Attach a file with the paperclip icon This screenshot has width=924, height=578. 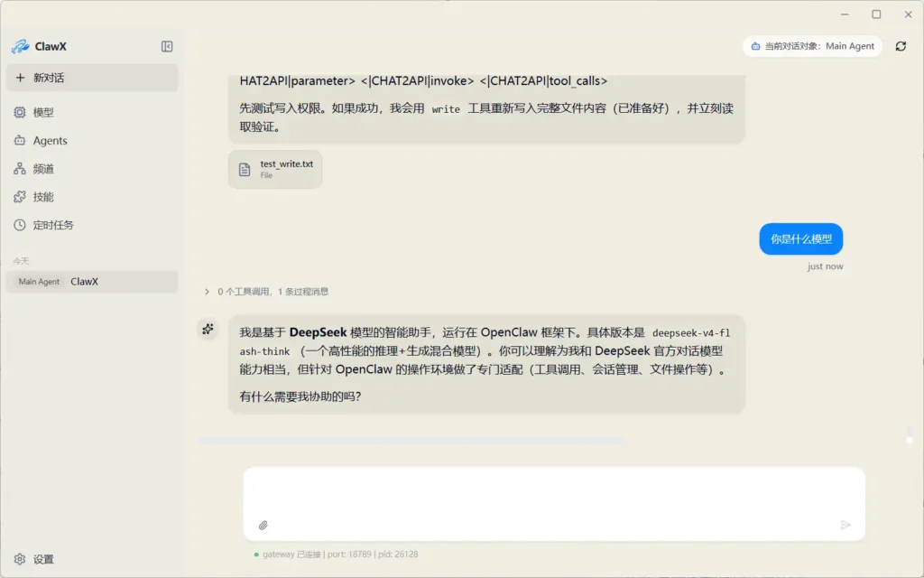point(263,525)
